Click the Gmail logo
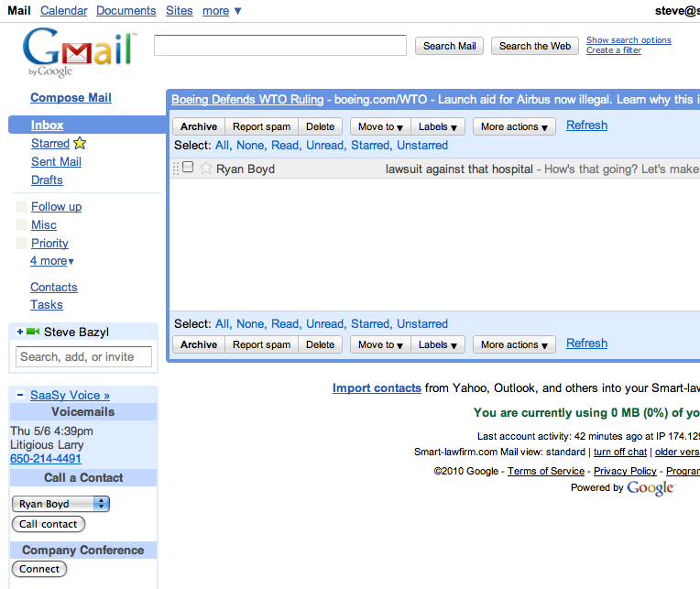Viewport: 700px width, 589px height. [x=80, y=51]
